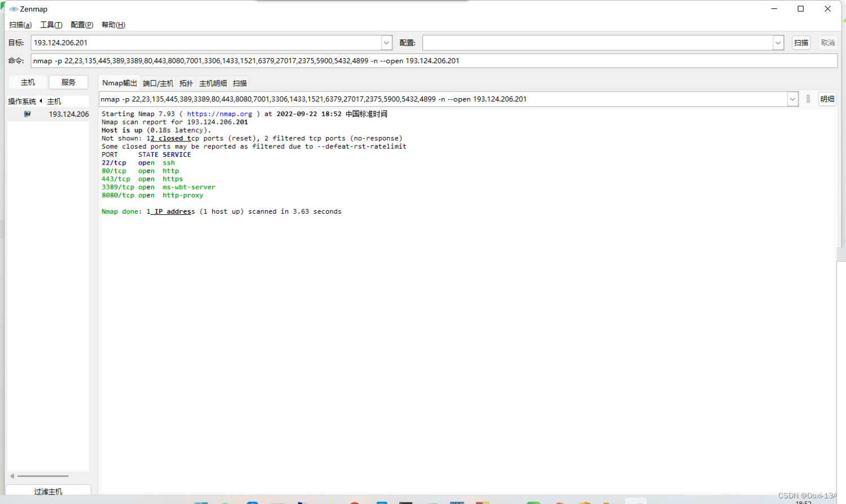Screen dimensions: 846x504
Task: Open the 扫描(a) menu
Action: (20, 25)
